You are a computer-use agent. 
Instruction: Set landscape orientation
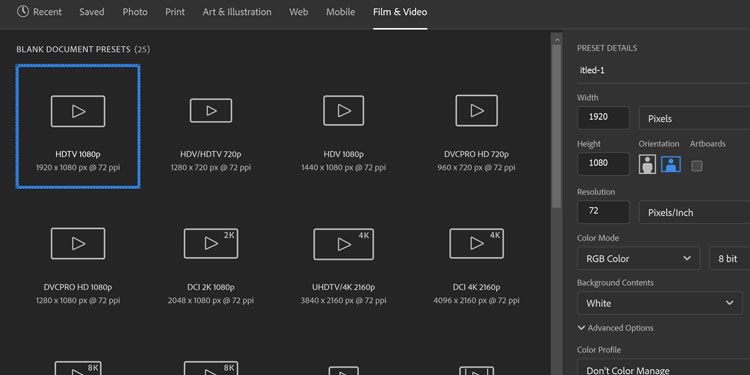tap(671, 165)
